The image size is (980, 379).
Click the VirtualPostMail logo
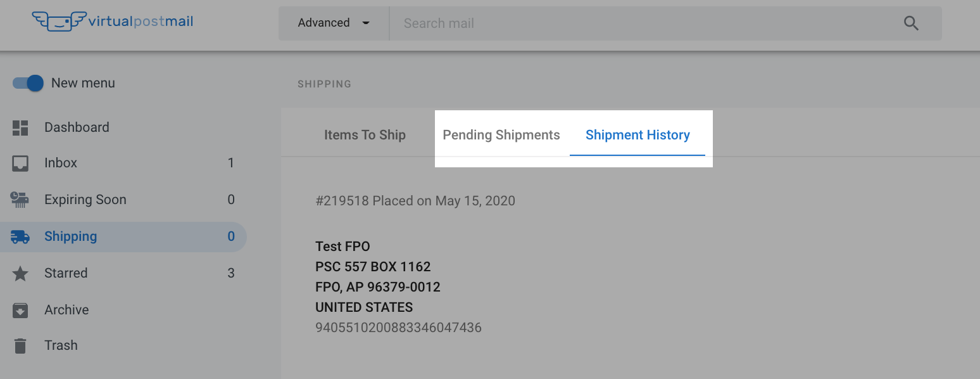[x=113, y=22]
